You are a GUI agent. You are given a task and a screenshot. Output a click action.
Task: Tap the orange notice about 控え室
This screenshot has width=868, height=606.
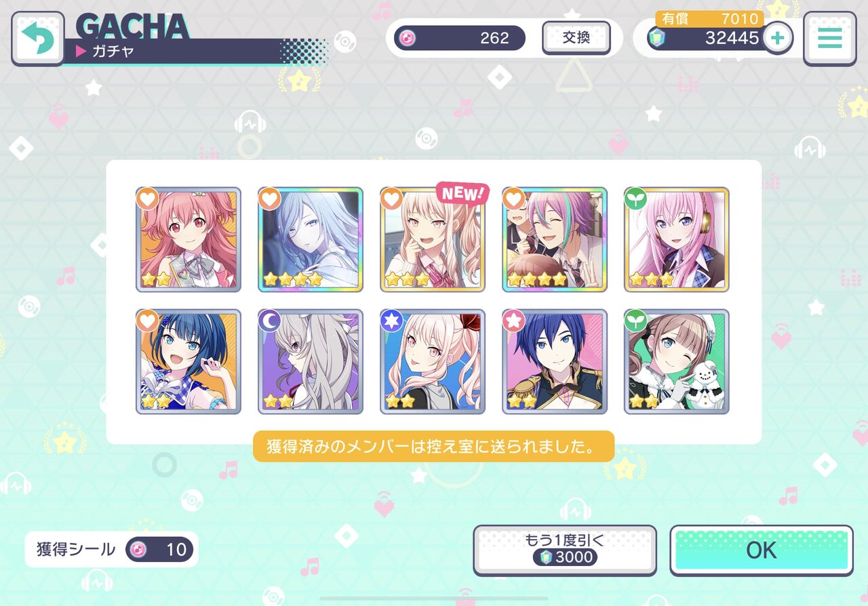[434, 447]
